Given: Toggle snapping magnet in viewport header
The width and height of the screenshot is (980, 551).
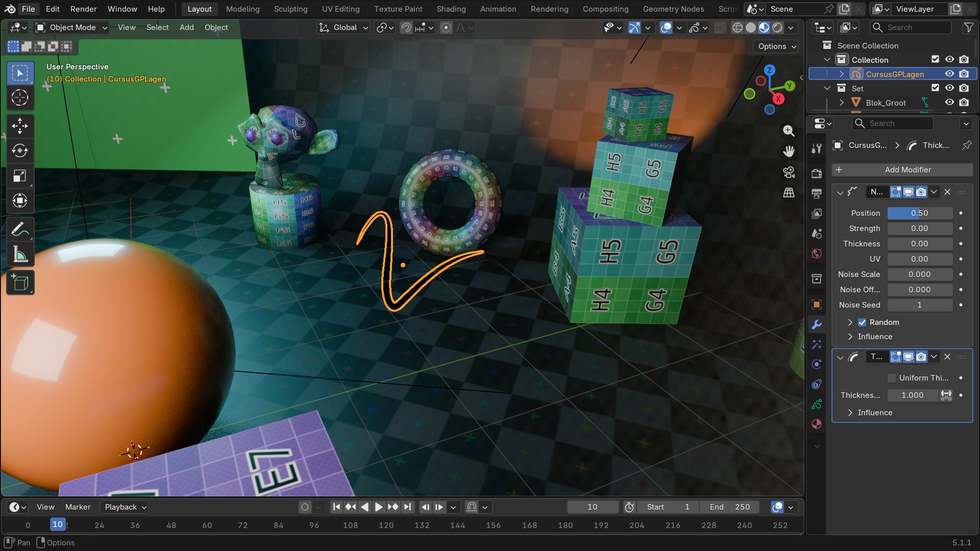Looking at the screenshot, I should pyautogui.click(x=406, y=28).
